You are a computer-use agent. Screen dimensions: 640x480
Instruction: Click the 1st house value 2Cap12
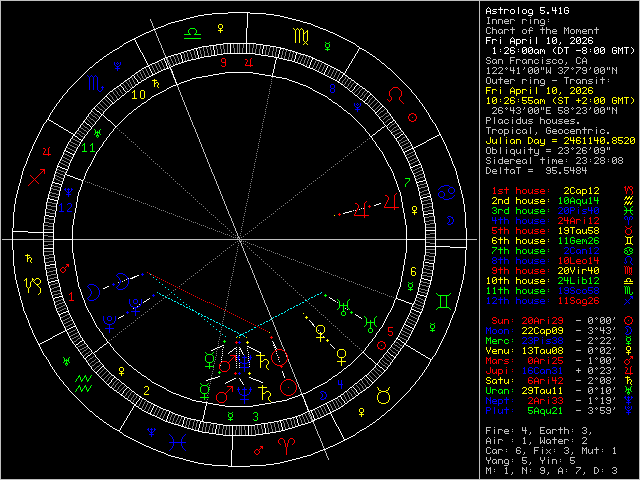click(582, 191)
